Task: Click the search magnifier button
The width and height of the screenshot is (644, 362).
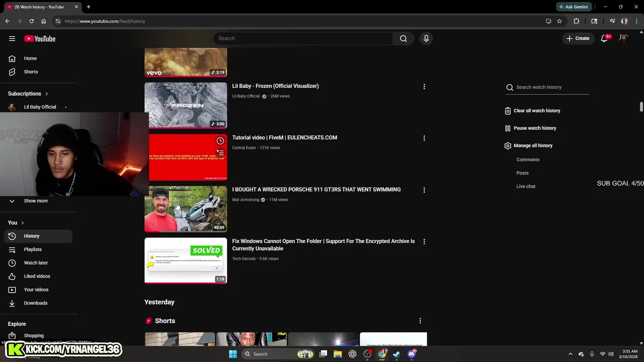Action: tap(404, 39)
